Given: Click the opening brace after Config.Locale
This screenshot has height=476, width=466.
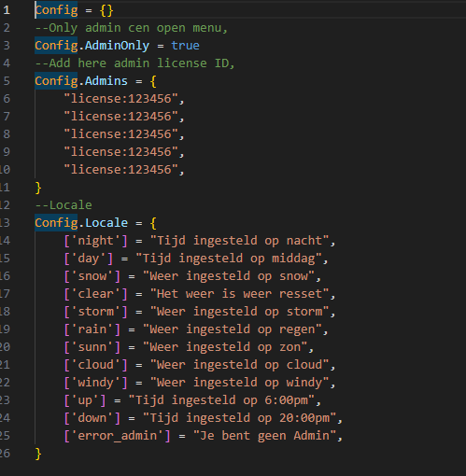Looking at the screenshot, I should pos(153,223).
